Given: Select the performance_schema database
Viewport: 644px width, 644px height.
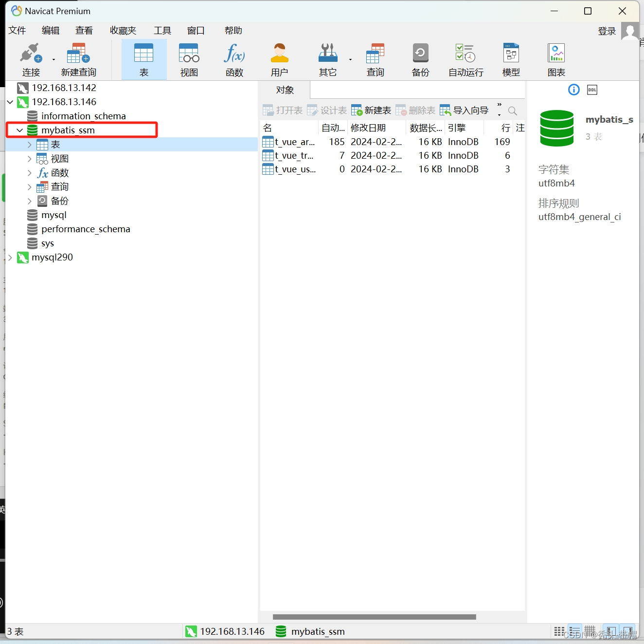Looking at the screenshot, I should pyautogui.click(x=86, y=229).
